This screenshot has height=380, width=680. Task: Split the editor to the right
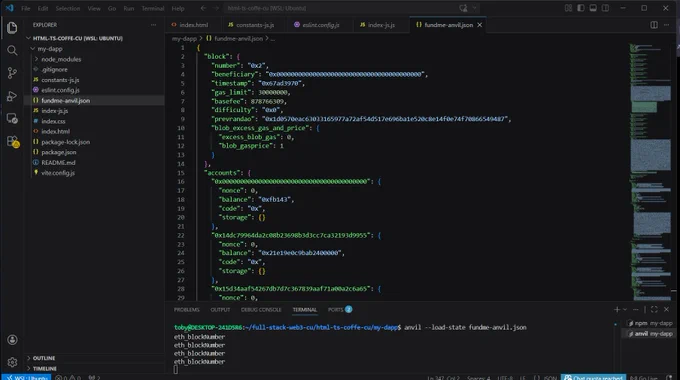[x=654, y=25]
